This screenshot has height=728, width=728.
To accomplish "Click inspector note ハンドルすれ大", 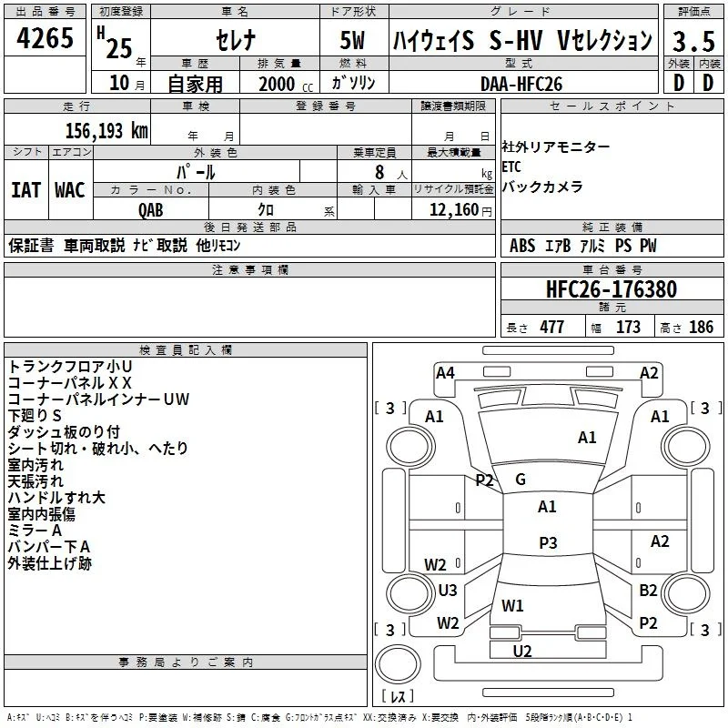I will pos(56,498).
